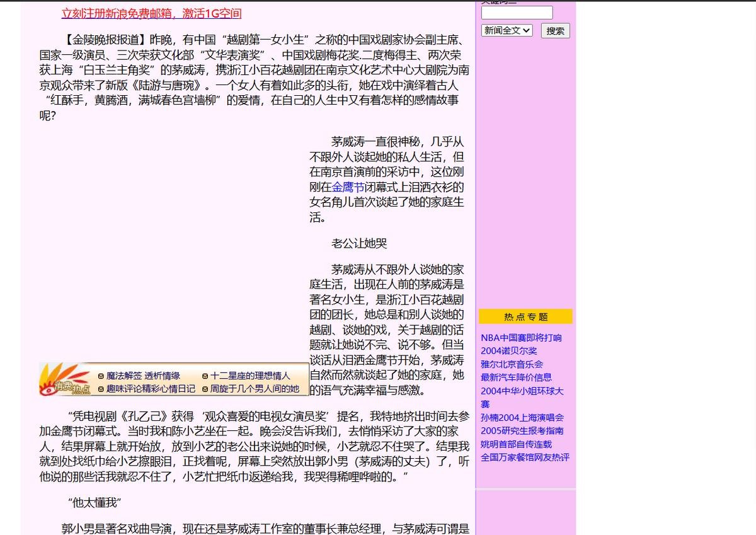
Task: Open 趣味评论精彩心情日记 banner link
Action: 151,389
